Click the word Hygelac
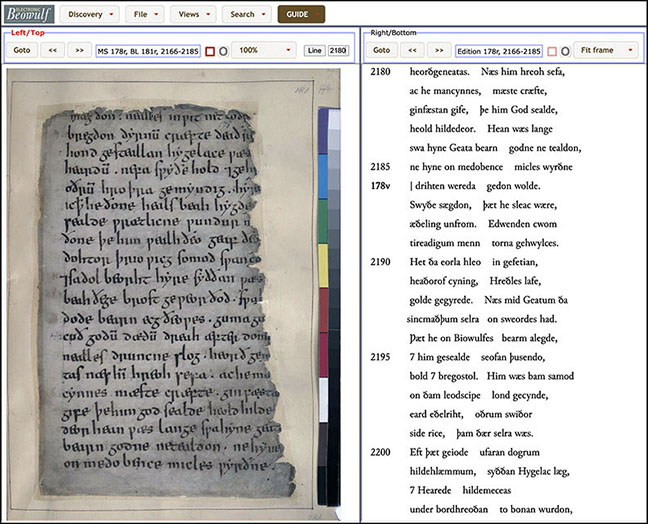The image size is (648, 524). point(536,472)
